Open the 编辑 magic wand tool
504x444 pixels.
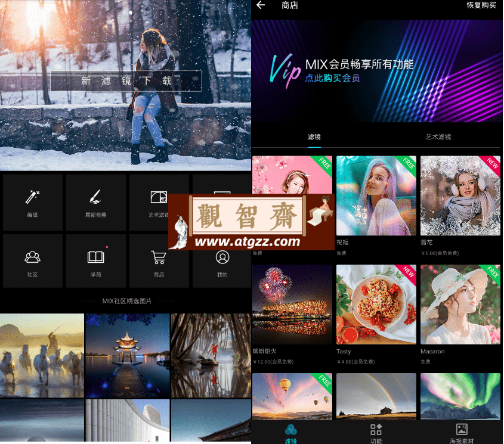pos(32,202)
